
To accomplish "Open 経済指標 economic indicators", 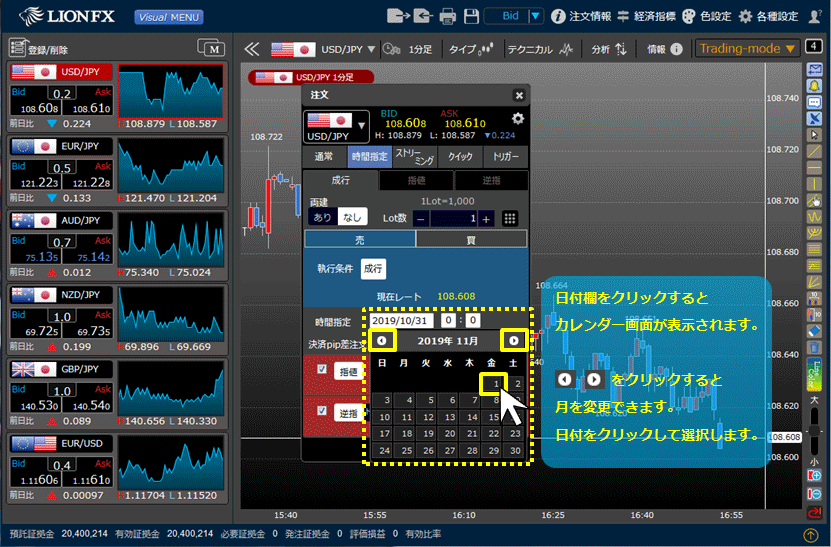I will (646, 16).
